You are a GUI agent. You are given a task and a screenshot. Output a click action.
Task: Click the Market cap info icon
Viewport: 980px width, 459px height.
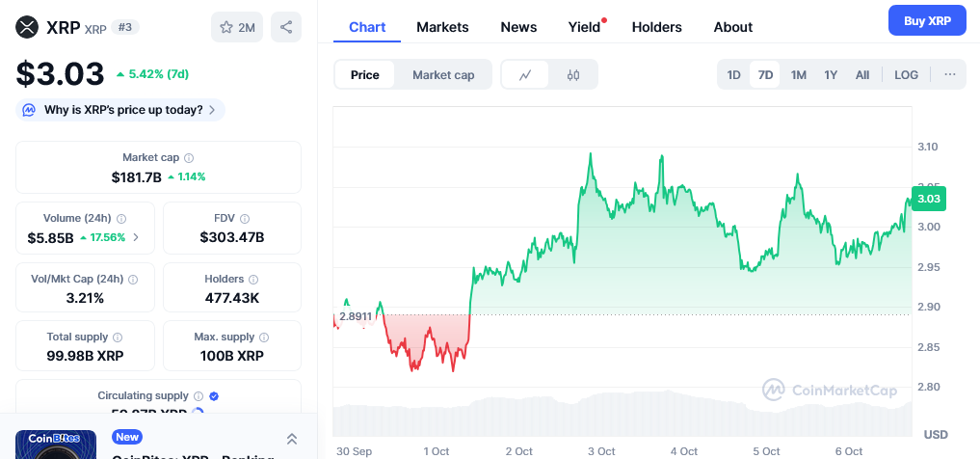[x=189, y=157]
